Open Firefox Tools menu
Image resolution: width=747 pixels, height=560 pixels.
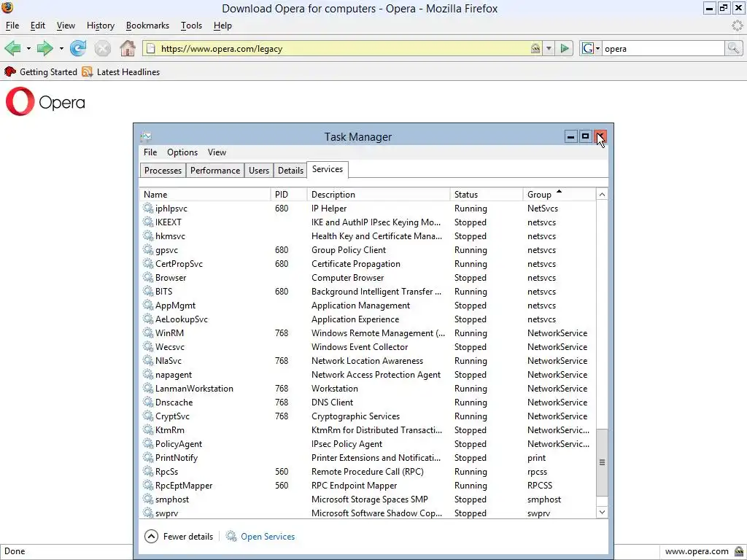click(x=192, y=26)
